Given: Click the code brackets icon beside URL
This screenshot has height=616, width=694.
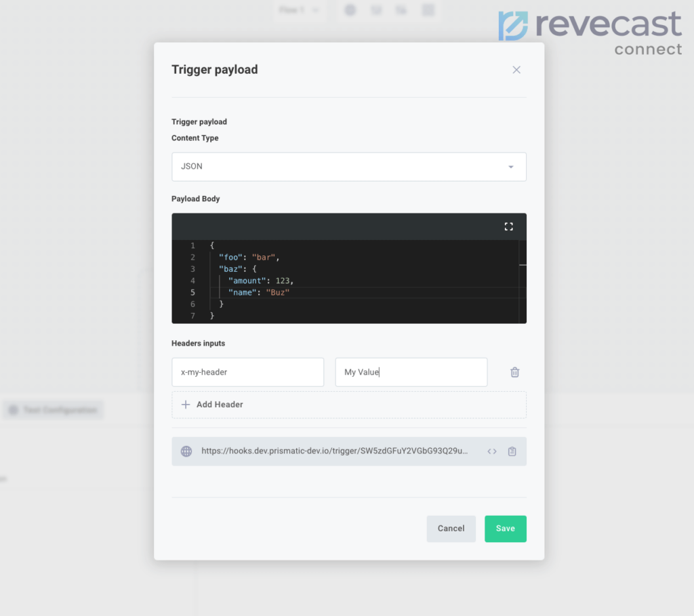Looking at the screenshot, I should (492, 451).
